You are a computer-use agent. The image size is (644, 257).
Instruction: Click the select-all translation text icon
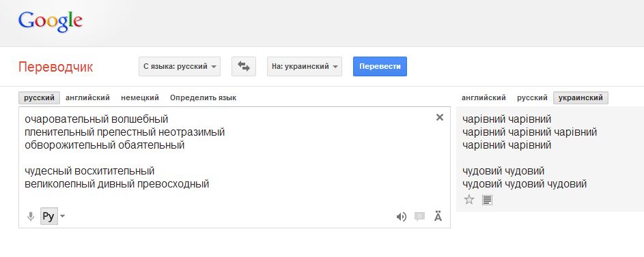(x=487, y=200)
